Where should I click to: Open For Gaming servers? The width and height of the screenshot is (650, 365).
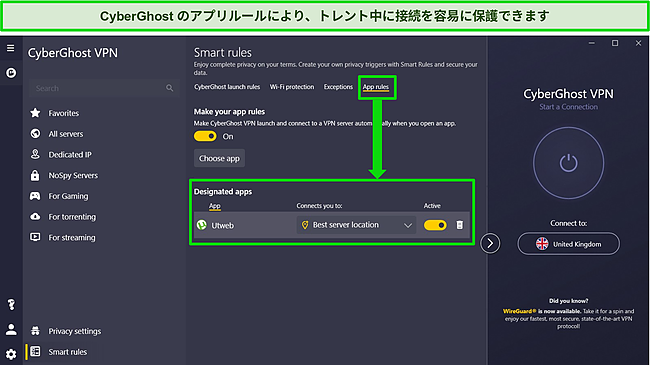tap(68, 196)
